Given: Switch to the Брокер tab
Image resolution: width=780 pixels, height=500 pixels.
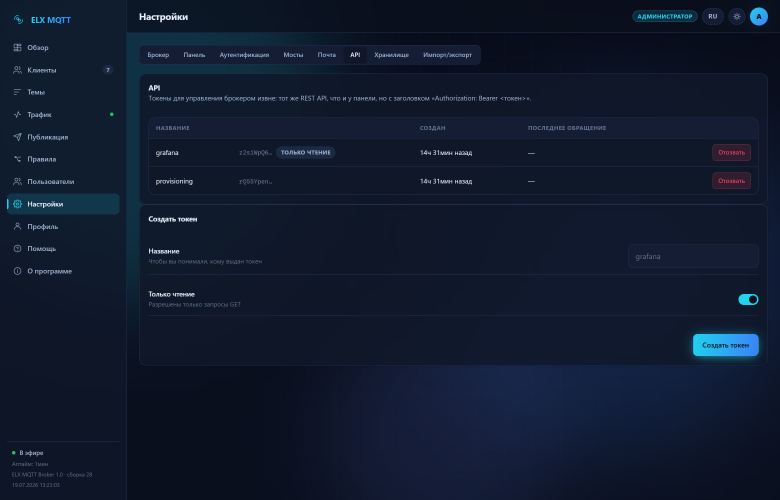Looking at the screenshot, I should tap(158, 55).
